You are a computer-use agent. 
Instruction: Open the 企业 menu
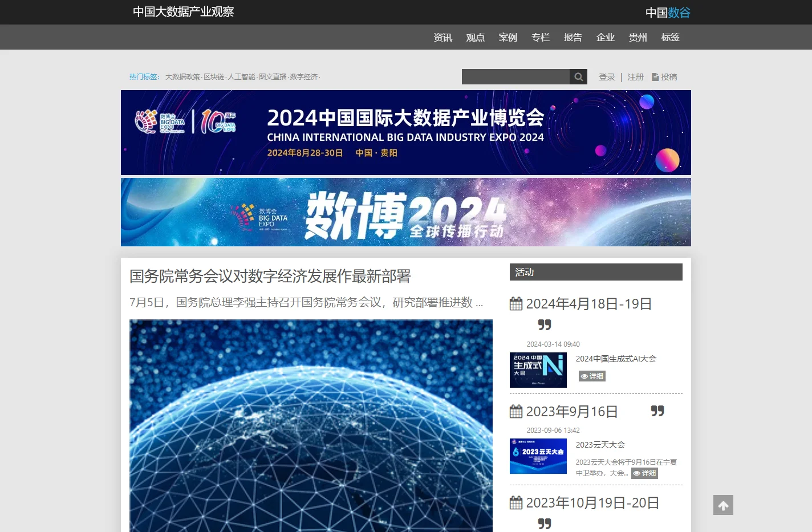[x=606, y=37]
